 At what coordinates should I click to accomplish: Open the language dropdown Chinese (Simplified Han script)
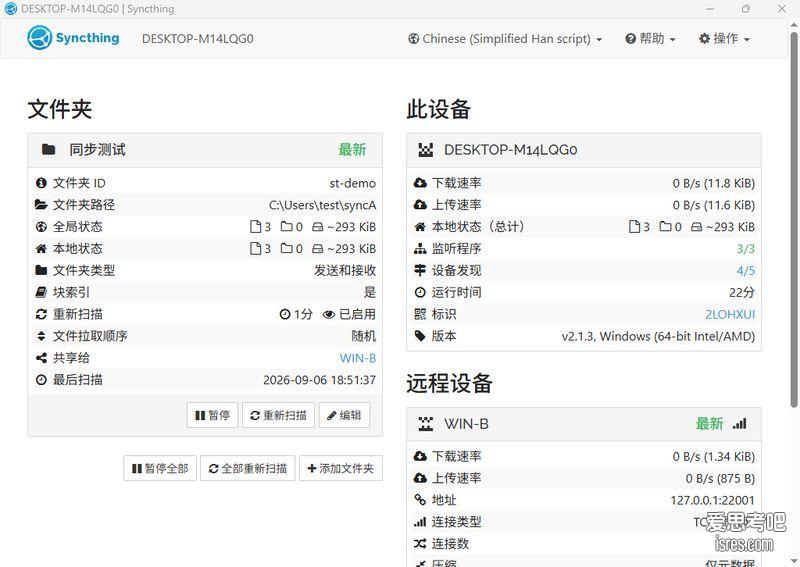(x=505, y=39)
